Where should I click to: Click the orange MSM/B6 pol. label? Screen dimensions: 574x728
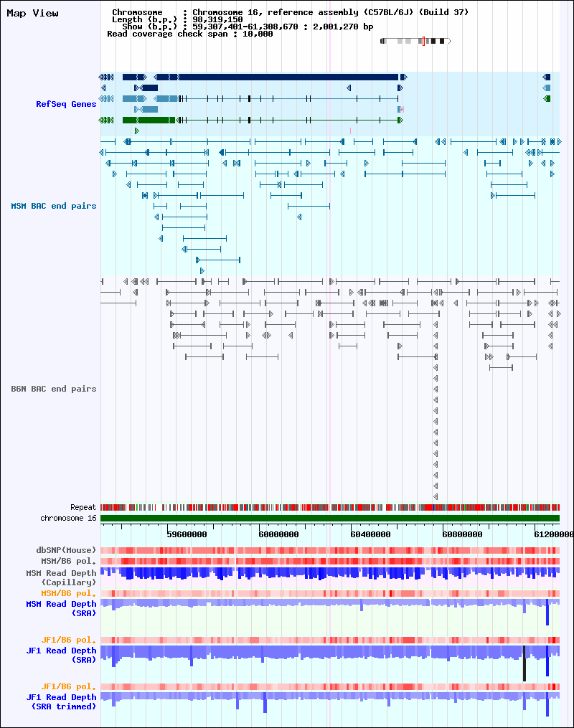[69, 593]
